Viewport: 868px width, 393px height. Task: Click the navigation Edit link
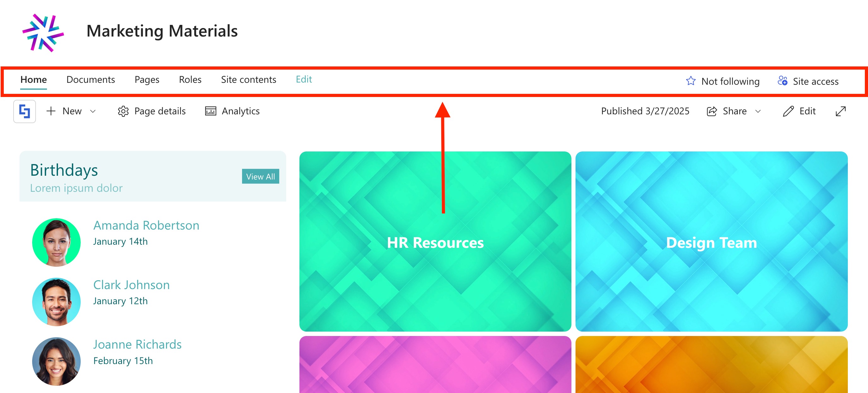coord(304,79)
